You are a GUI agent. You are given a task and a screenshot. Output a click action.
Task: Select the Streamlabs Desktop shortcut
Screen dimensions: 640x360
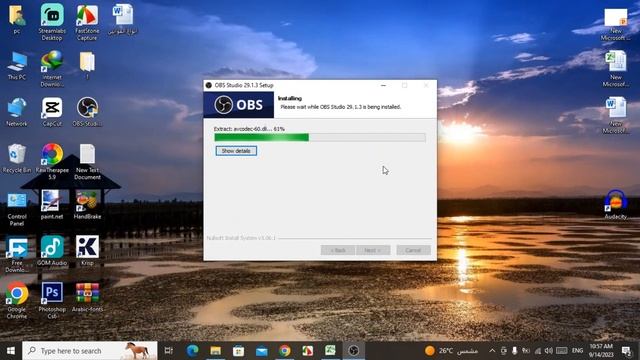pos(52,22)
